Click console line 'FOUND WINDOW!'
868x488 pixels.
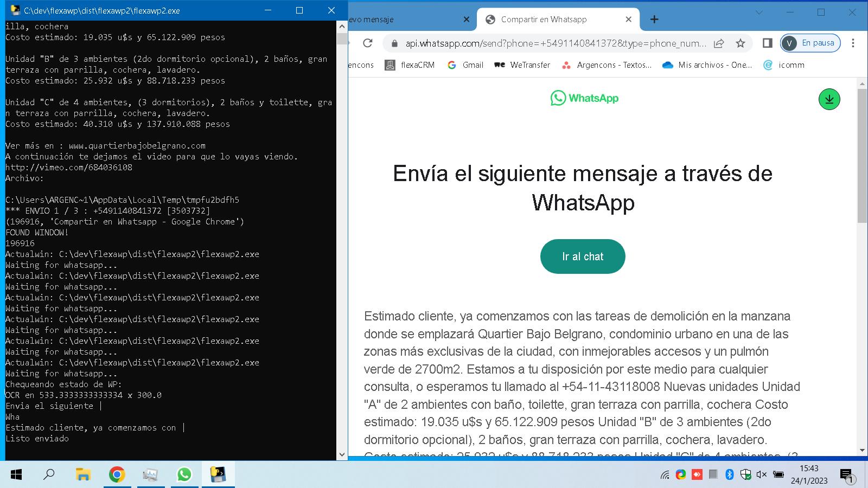(x=37, y=232)
